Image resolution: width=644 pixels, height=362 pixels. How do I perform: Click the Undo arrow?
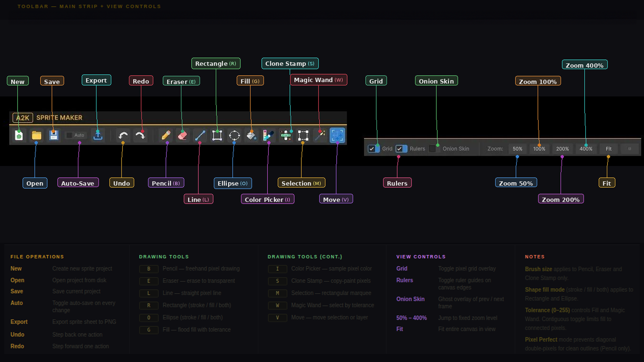(123, 135)
